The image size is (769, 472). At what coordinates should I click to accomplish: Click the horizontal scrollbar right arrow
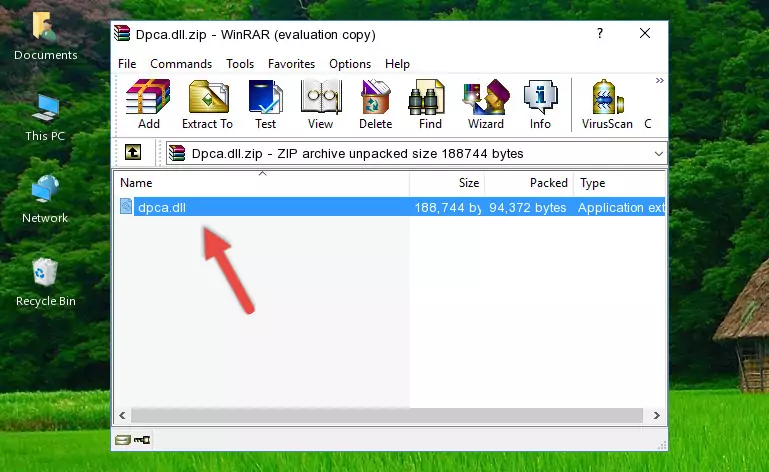pos(657,416)
